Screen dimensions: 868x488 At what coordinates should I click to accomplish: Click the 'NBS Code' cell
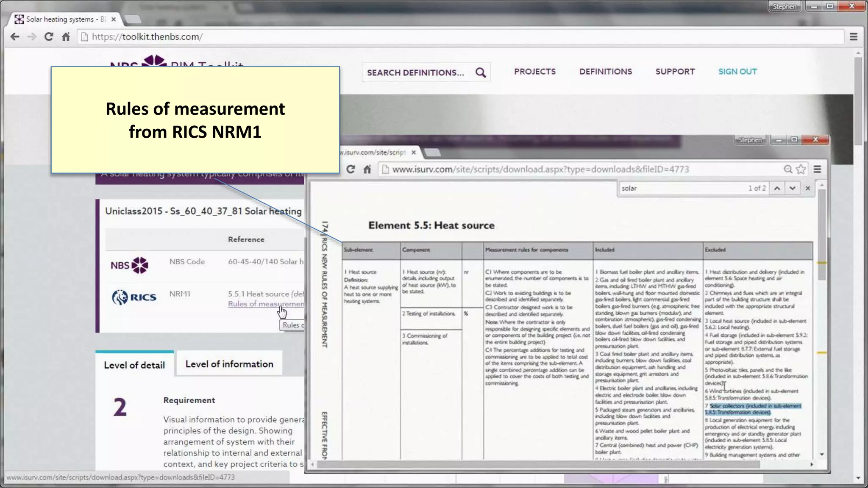pyautogui.click(x=187, y=261)
